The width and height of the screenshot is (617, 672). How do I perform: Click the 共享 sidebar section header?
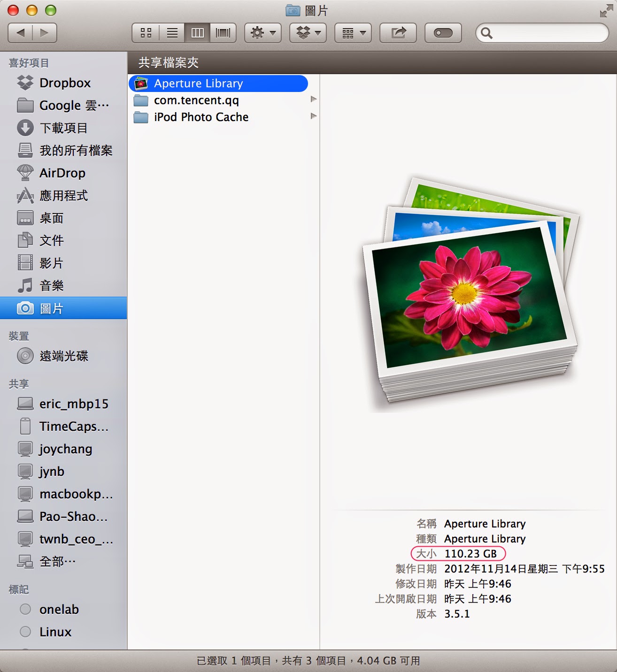(19, 384)
